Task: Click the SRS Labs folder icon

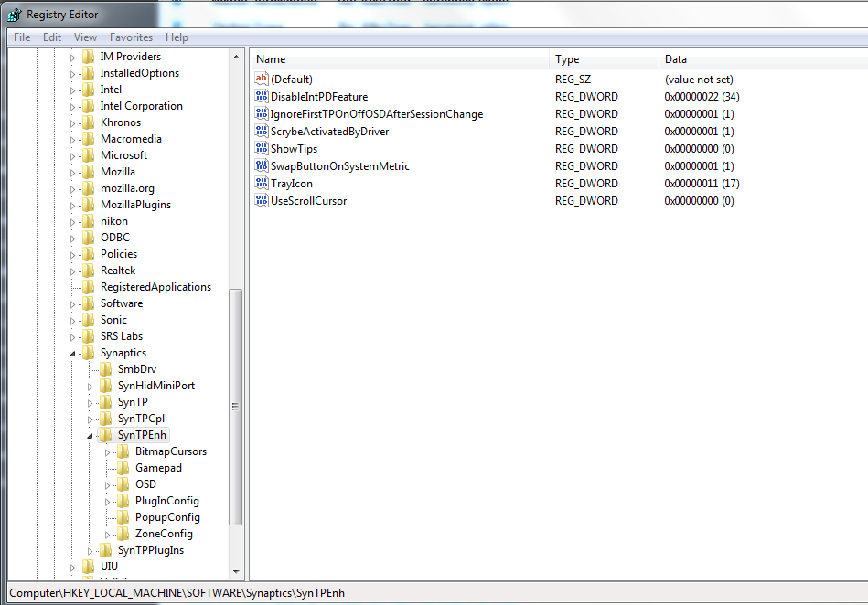Action: pyautogui.click(x=89, y=336)
